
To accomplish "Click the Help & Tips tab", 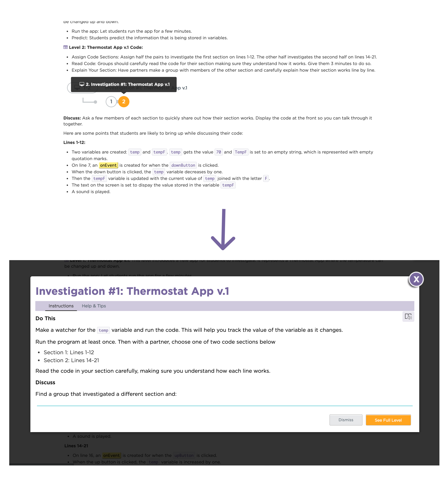I will click(x=93, y=306).
